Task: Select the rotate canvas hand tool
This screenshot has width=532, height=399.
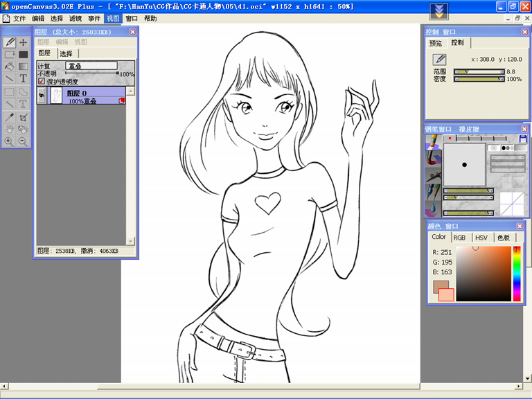Action: (x=23, y=130)
